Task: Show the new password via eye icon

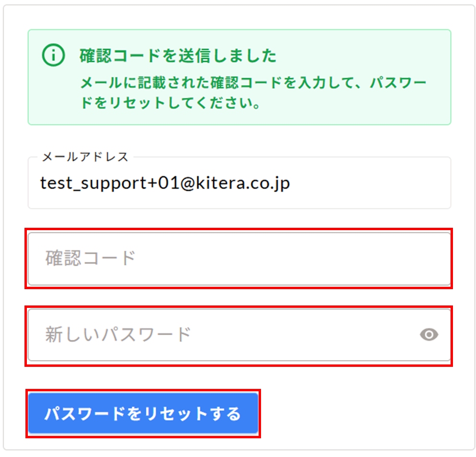Action: pyautogui.click(x=429, y=334)
